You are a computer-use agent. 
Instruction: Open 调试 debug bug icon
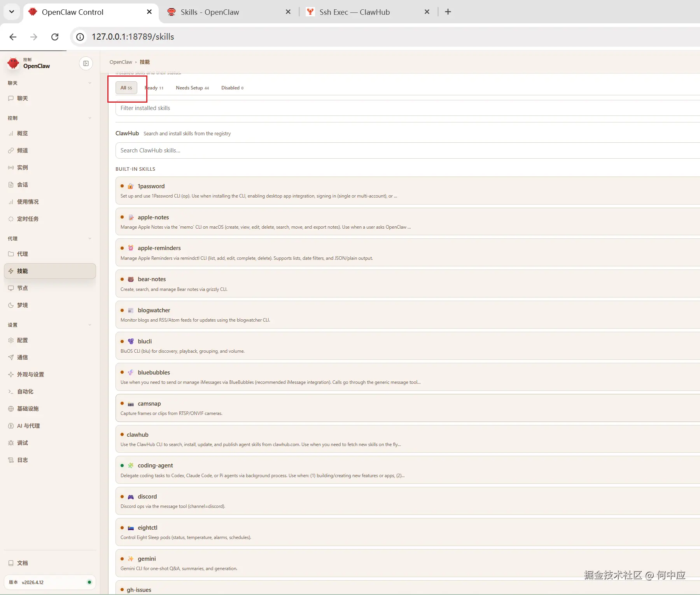click(11, 443)
